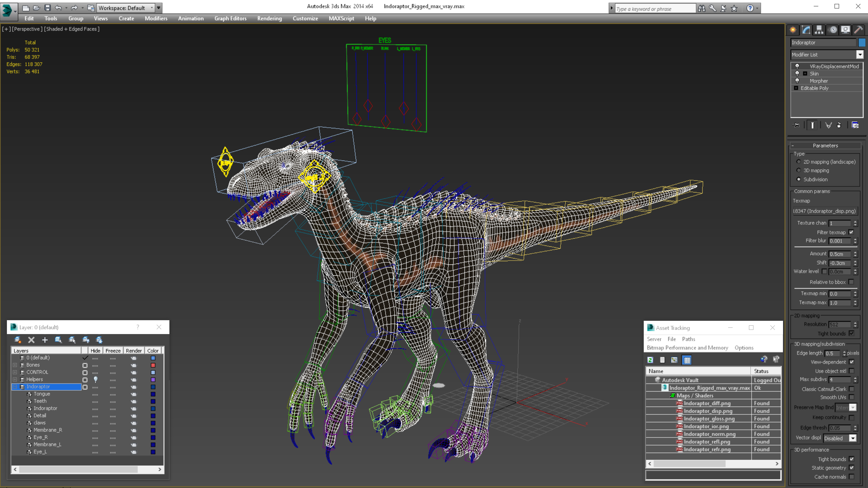Click Save File icon in quick access toolbar
The width and height of the screenshot is (868, 488).
(48, 8)
